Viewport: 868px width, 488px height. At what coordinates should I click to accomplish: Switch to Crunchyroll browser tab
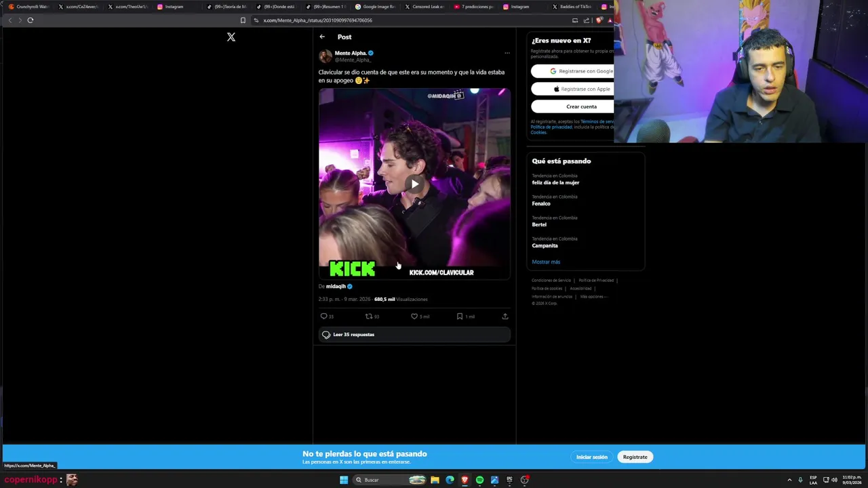(x=28, y=7)
